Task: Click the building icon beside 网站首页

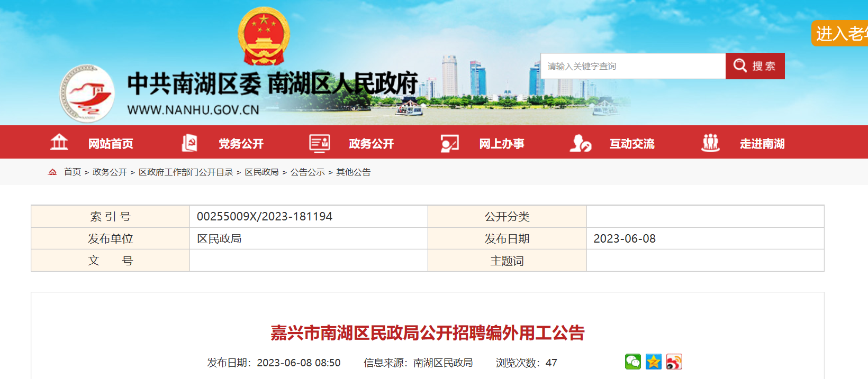Action: click(x=59, y=142)
